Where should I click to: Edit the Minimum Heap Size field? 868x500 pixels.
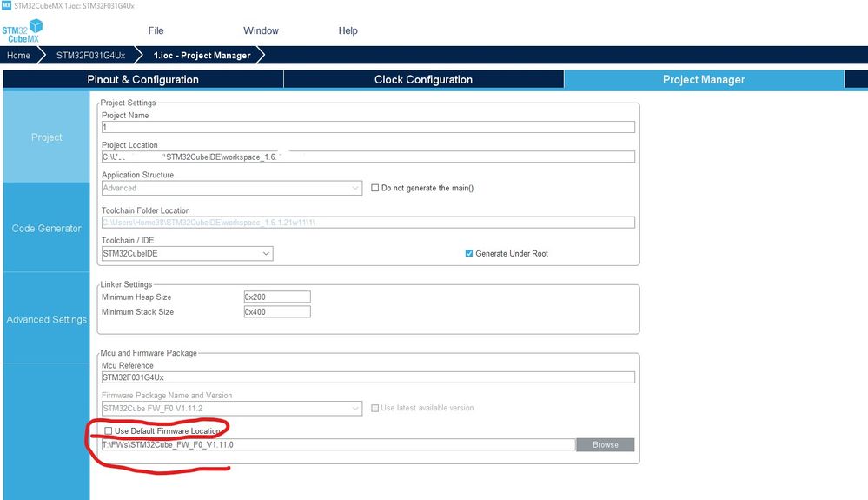point(277,297)
